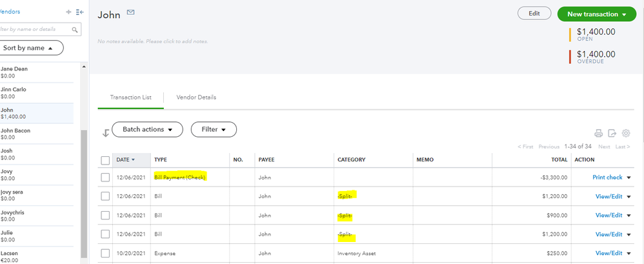Check the Bill row checkbox just above the Expense row
644x264 pixels.
coord(105,234)
